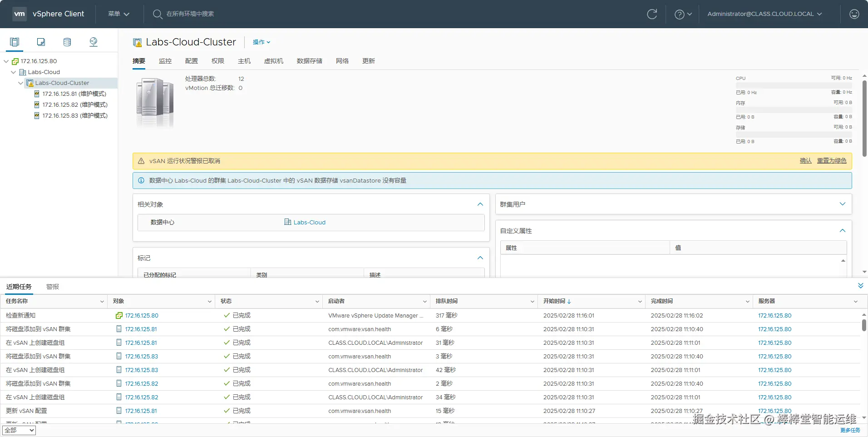Click the 排队时间 column header
Viewport: 868px width, 437px height.
tap(447, 301)
